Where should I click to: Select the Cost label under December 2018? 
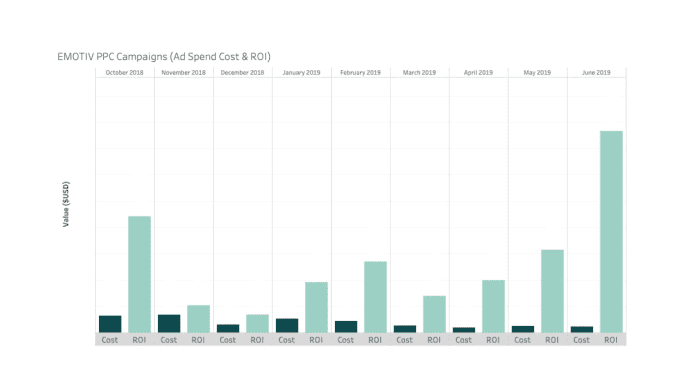(x=228, y=340)
